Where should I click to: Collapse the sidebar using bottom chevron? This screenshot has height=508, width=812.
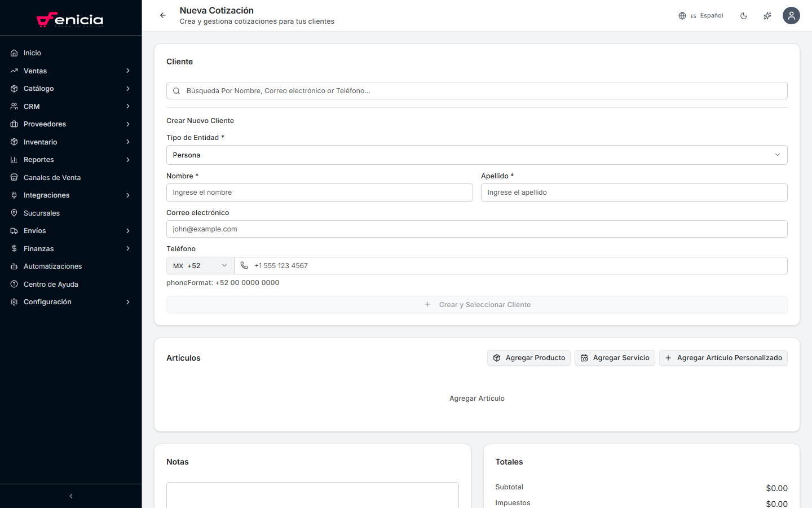(x=71, y=496)
